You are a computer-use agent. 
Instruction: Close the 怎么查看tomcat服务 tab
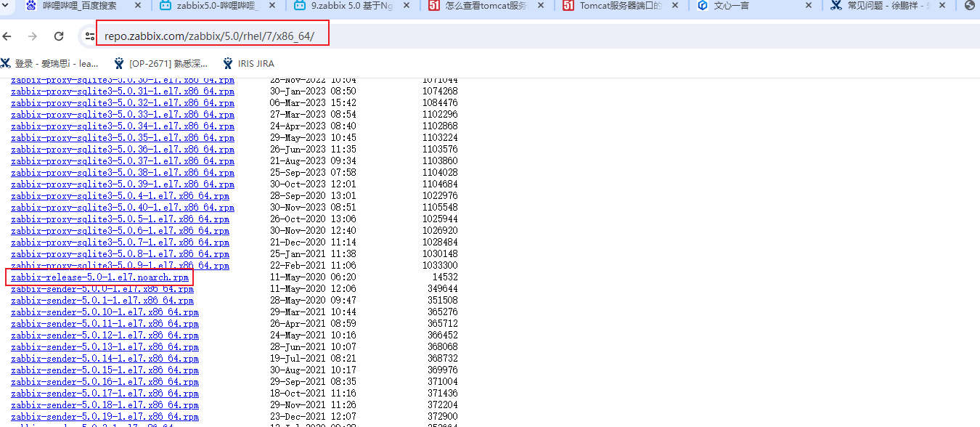pyautogui.click(x=541, y=5)
